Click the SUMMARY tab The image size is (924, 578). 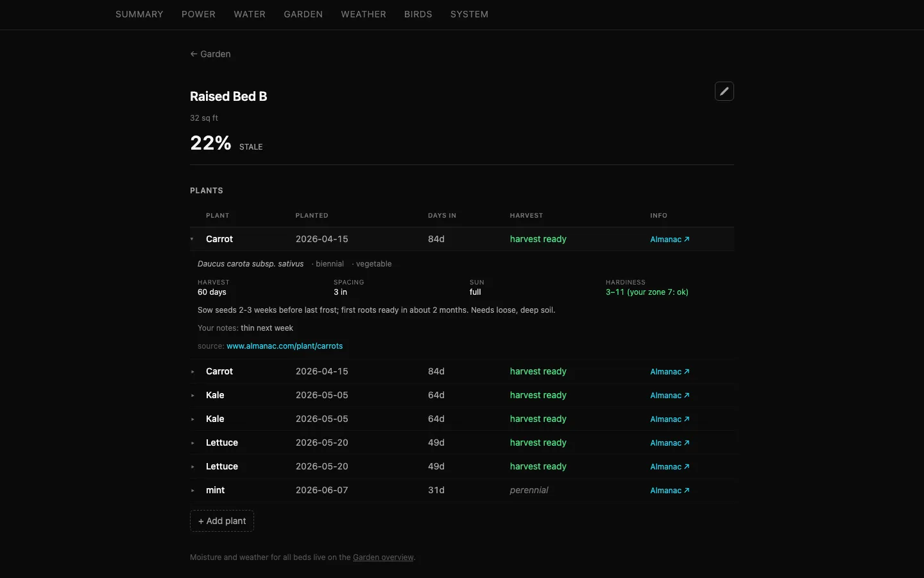coord(139,14)
